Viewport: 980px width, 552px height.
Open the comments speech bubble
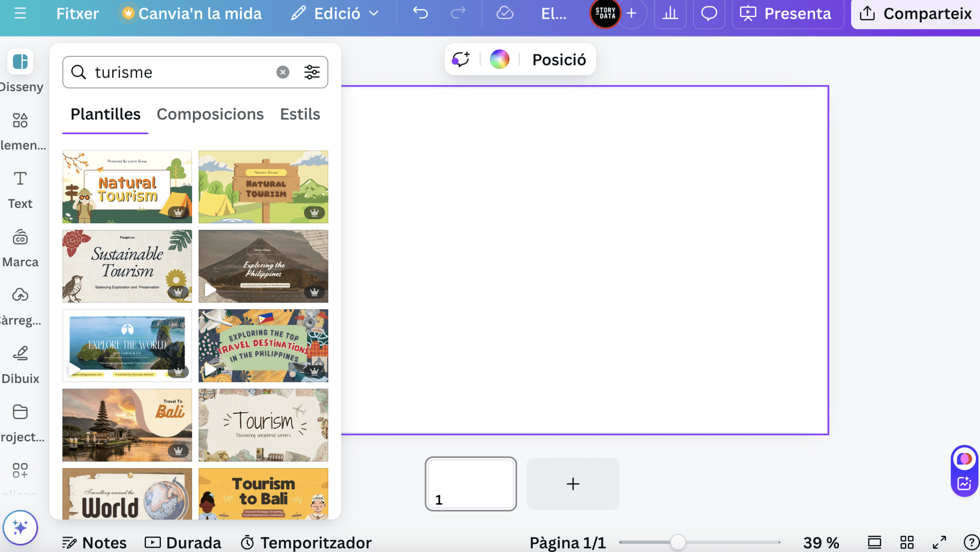[709, 13]
